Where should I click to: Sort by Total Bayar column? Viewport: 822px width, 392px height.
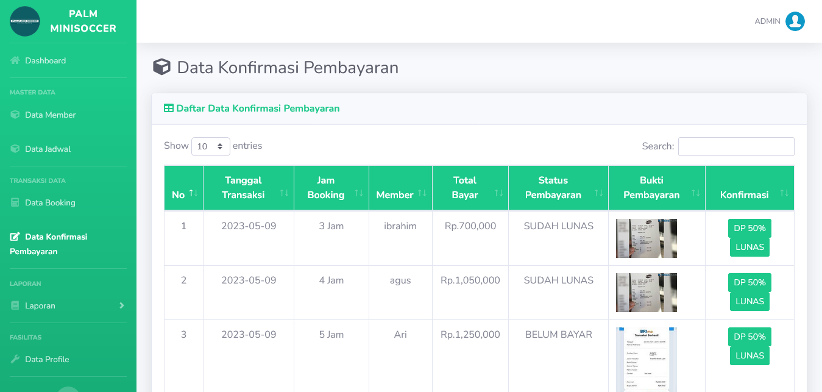[470, 188]
